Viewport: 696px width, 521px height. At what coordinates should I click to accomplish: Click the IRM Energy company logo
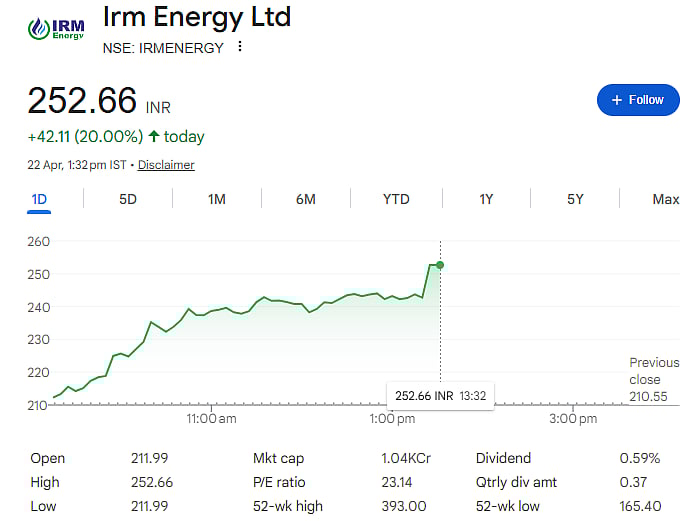(x=55, y=28)
